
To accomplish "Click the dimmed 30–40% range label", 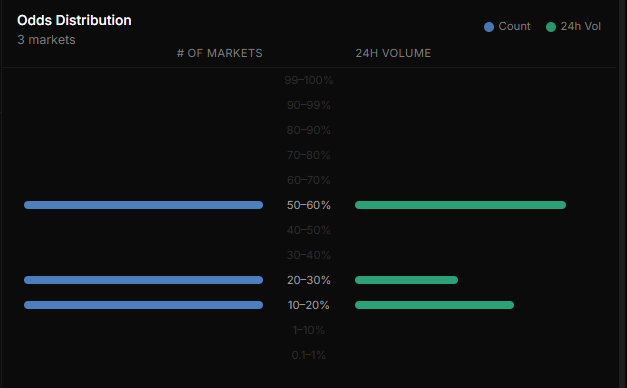I will (x=309, y=255).
